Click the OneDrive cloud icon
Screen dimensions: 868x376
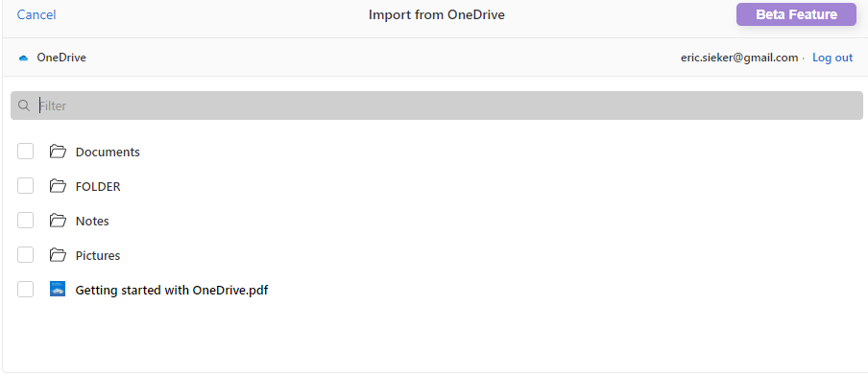tap(23, 59)
